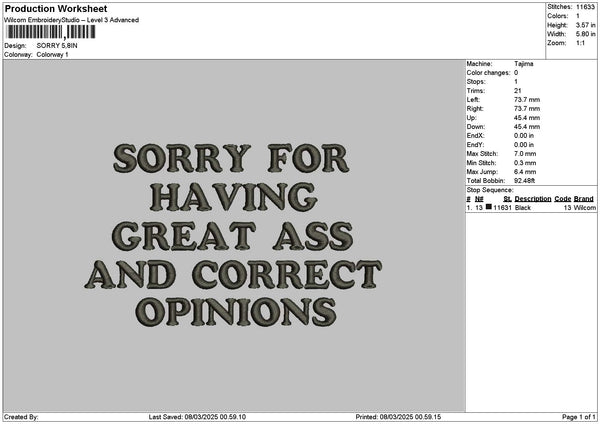Click the stitch count 11633 at top right

(x=585, y=7)
